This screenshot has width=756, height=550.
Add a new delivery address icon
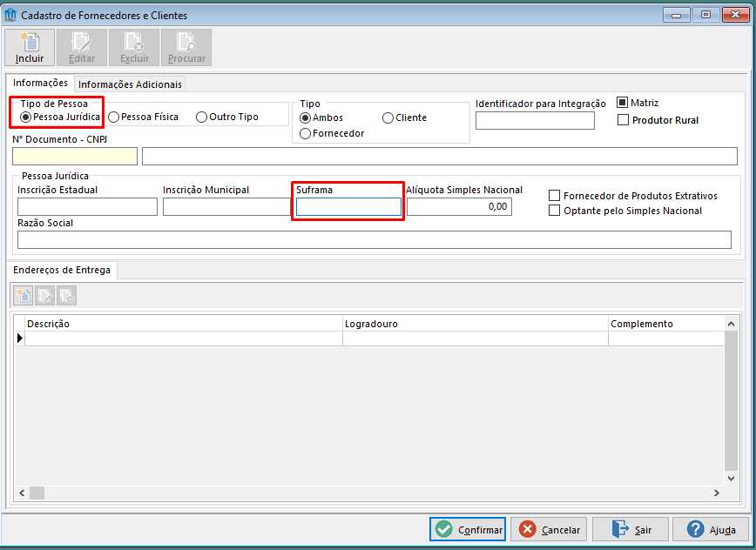[24, 296]
